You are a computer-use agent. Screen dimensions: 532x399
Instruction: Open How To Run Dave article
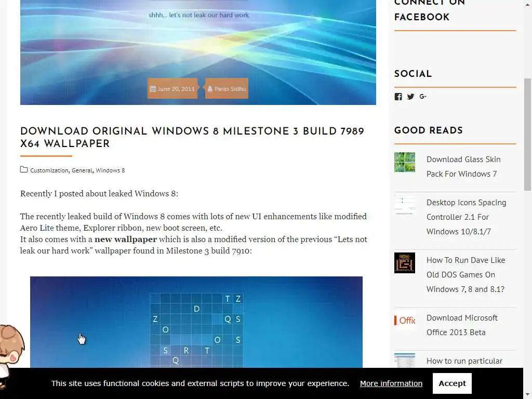point(465,275)
